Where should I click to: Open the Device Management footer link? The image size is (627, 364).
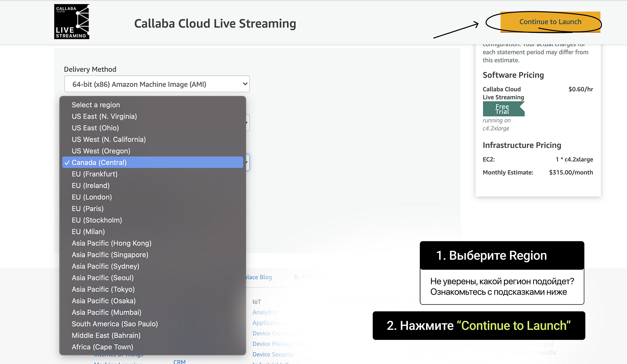(279, 344)
